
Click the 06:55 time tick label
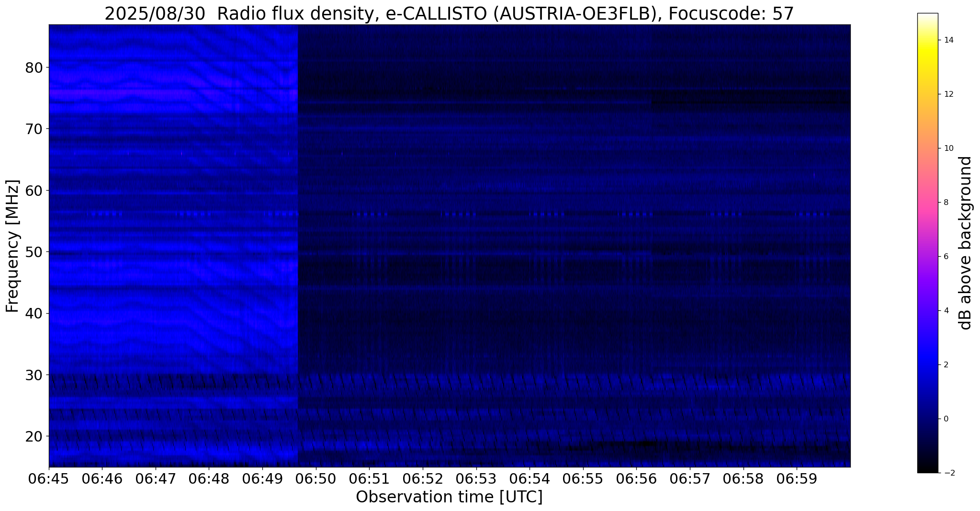pos(583,479)
